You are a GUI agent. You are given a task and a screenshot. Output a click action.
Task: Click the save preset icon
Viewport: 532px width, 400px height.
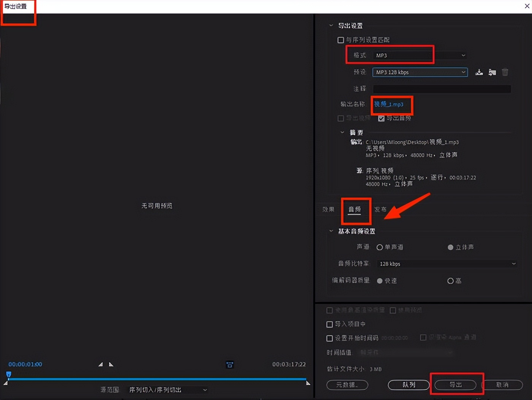479,72
